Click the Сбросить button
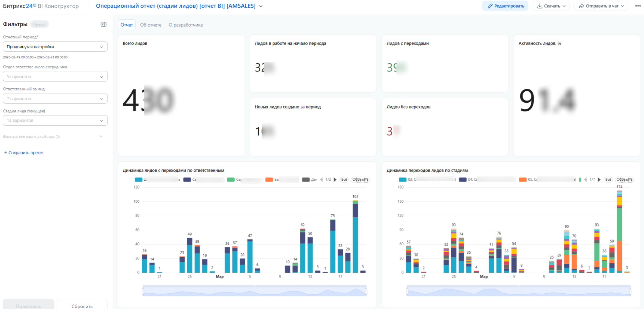Image resolution: width=644 pixels, height=309 pixels. tap(82, 305)
